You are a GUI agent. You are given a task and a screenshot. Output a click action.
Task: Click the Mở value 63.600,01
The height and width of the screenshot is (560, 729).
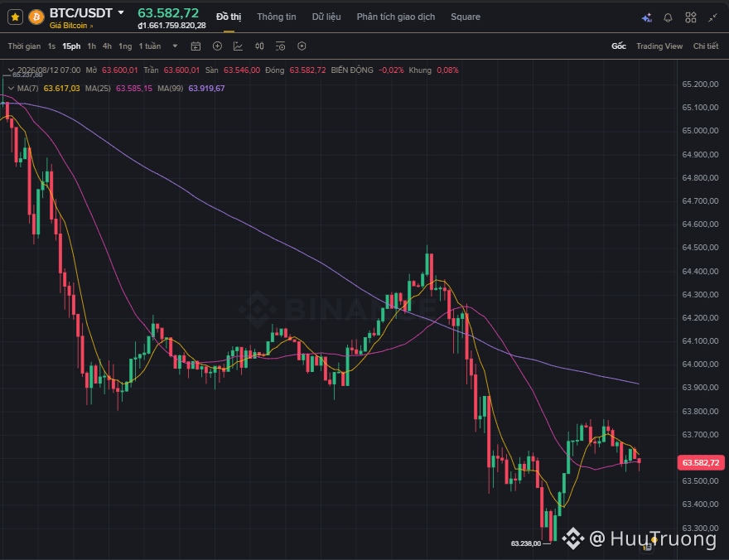pyautogui.click(x=120, y=70)
